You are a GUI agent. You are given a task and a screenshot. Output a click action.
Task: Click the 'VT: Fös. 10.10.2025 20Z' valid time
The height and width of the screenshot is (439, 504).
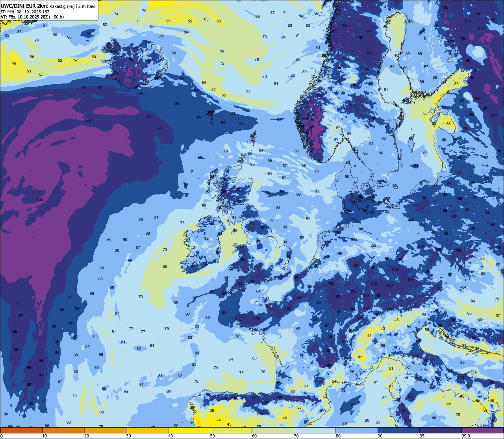(24, 17)
